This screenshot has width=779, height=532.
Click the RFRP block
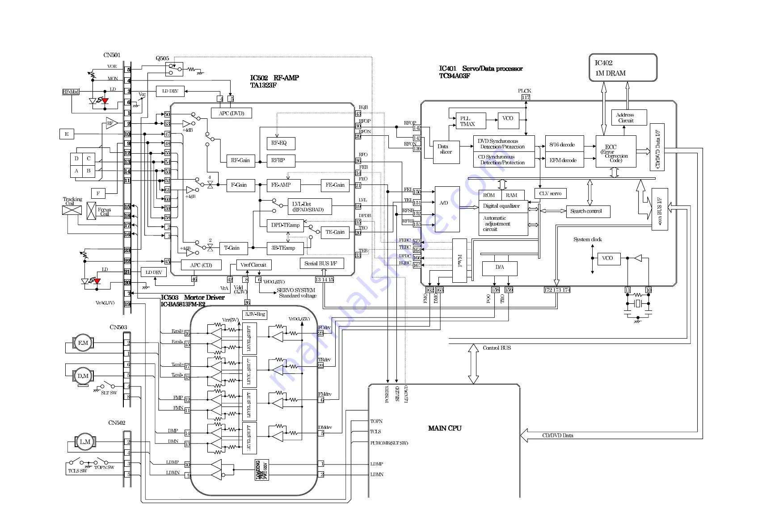(x=281, y=160)
